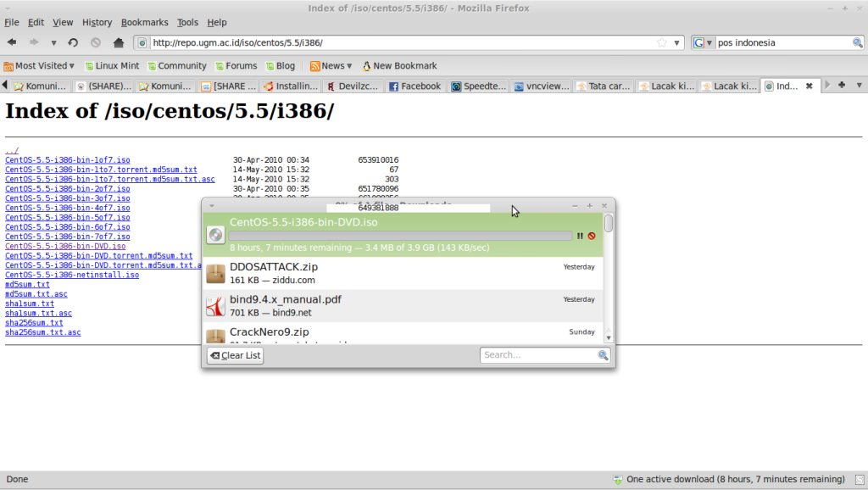
Task: Switch to the Devilzc... tab
Action: point(352,86)
